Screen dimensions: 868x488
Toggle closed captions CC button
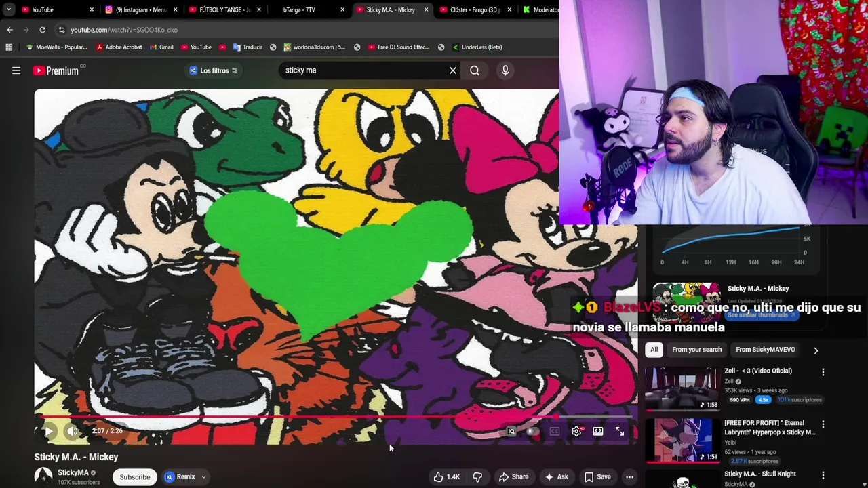click(x=555, y=431)
